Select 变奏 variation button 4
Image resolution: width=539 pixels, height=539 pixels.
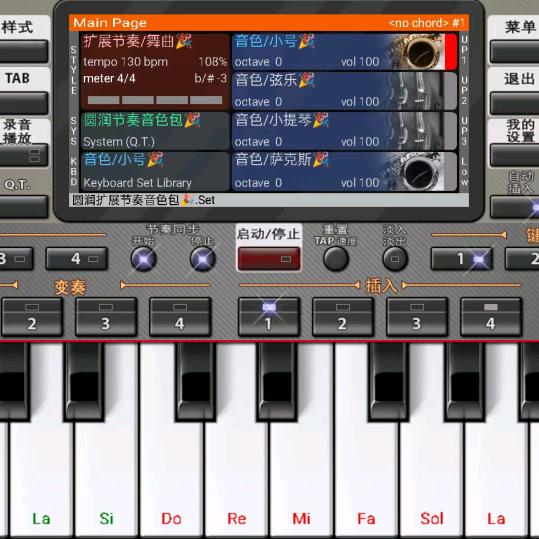[x=180, y=317]
